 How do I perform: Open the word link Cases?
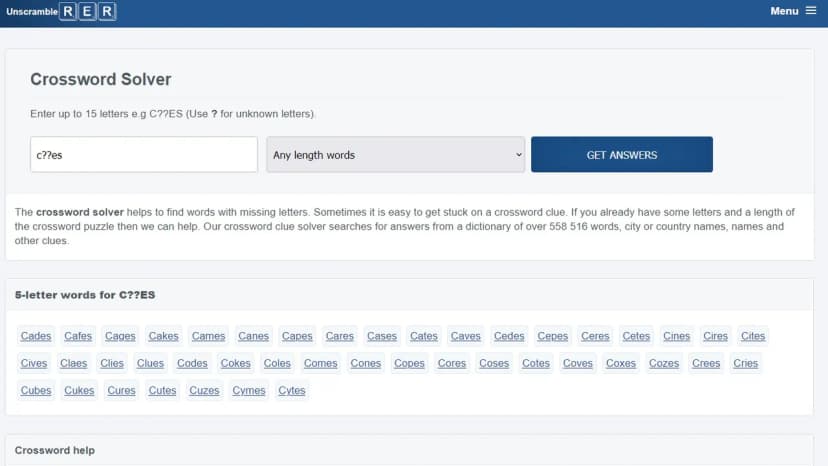pyautogui.click(x=382, y=336)
